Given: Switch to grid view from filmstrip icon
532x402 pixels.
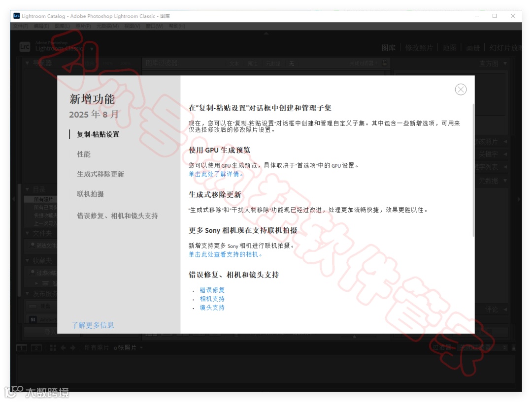Looking at the screenshot, I should pyautogui.click(x=53, y=348).
